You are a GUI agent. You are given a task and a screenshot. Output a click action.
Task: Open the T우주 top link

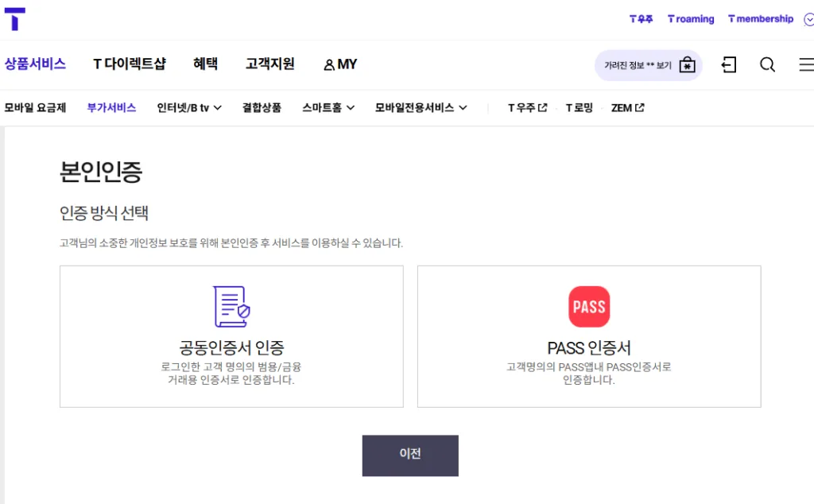pyautogui.click(x=642, y=19)
